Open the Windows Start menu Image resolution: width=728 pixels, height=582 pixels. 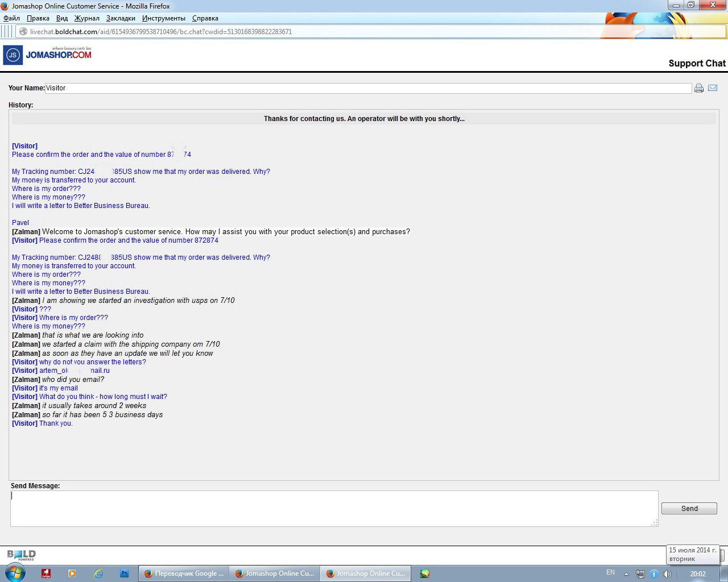[15, 573]
